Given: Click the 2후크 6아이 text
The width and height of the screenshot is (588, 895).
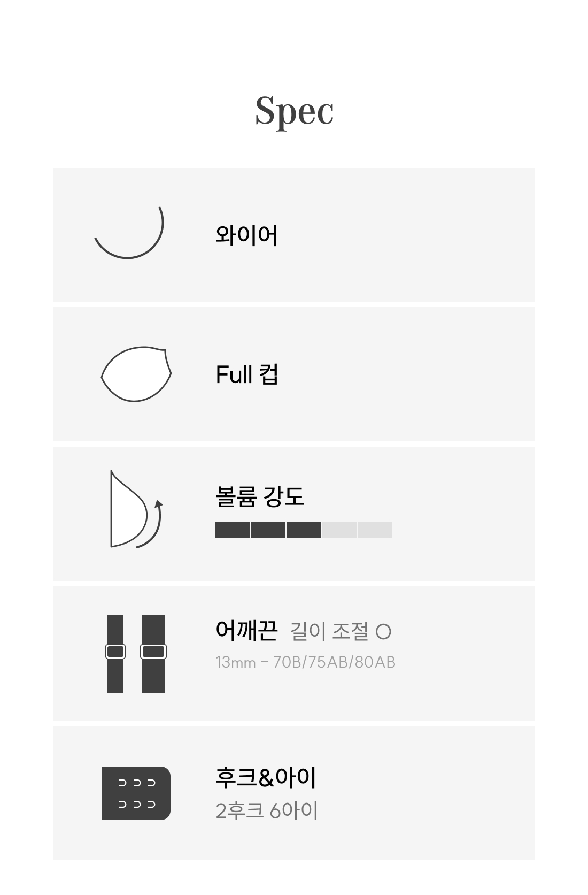Looking at the screenshot, I should pos(267,811).
